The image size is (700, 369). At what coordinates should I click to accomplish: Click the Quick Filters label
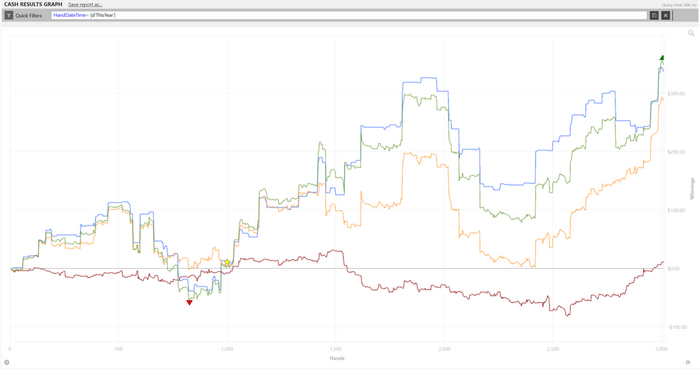(29, 15)
